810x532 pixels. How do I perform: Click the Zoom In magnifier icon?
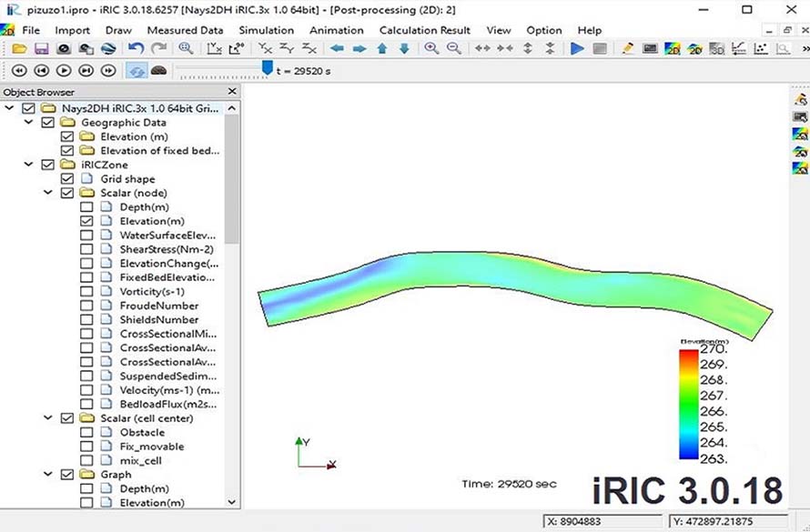[430, 48]
